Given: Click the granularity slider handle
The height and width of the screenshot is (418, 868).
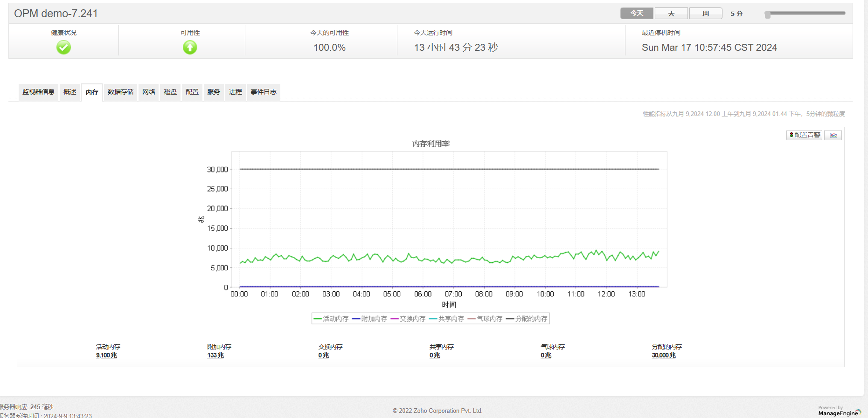Looking at the screenshot, I should [x=768, y=15].
